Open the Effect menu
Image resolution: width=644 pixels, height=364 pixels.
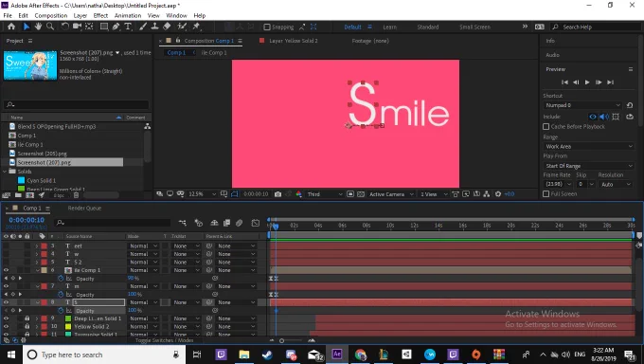click(100, 15)
